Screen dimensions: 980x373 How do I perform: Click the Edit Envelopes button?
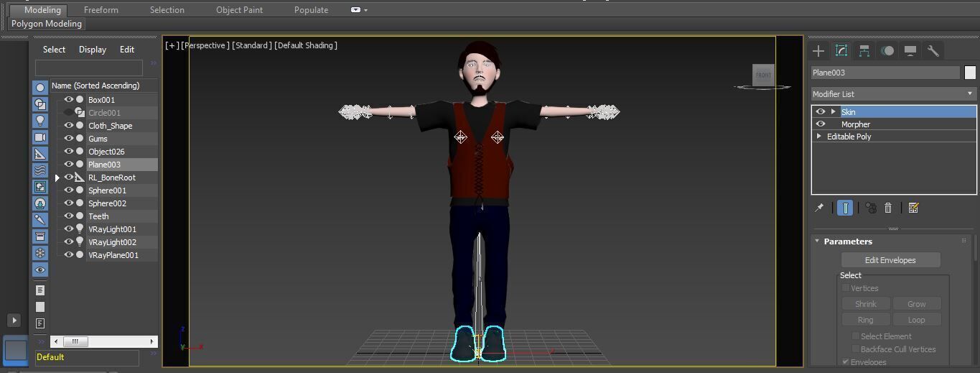click(890, 260)
